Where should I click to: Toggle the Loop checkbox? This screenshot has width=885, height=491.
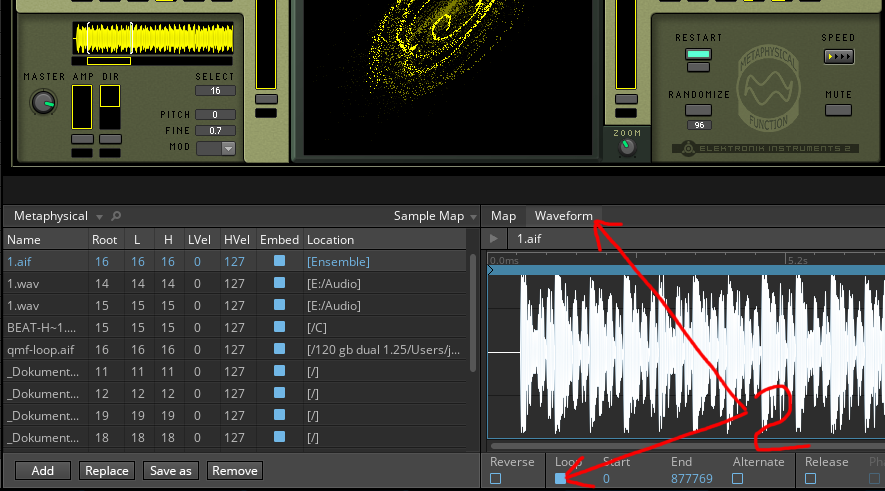[560, 479]
